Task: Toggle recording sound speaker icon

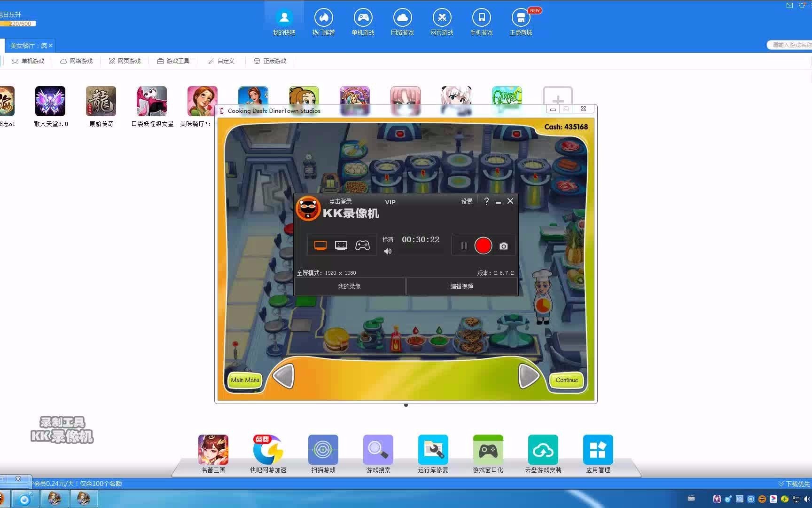Action: tap(388, 252)
